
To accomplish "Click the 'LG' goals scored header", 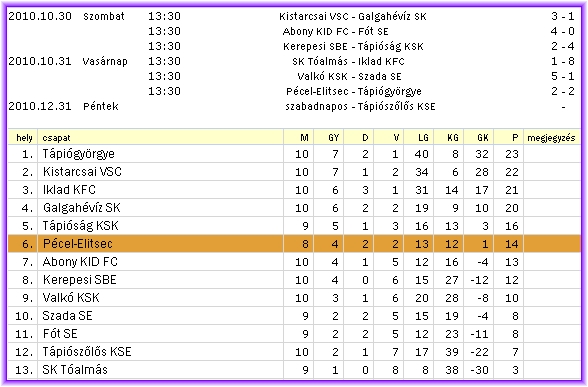I will [423, 138].
